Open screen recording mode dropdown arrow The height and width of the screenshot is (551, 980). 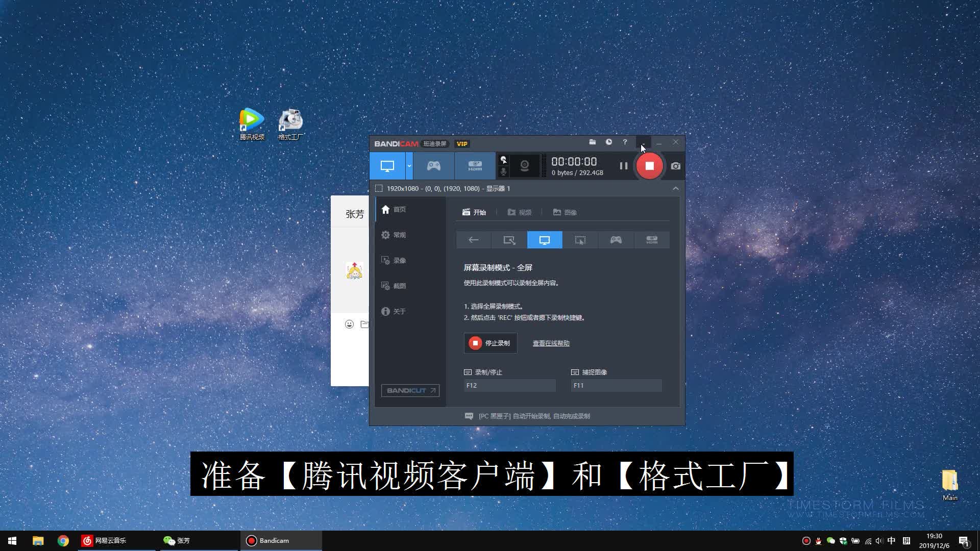(409, 166)
